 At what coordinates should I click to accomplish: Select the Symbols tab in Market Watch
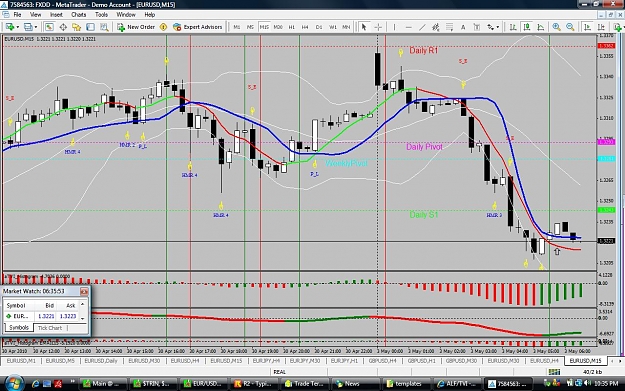[19, 328]
